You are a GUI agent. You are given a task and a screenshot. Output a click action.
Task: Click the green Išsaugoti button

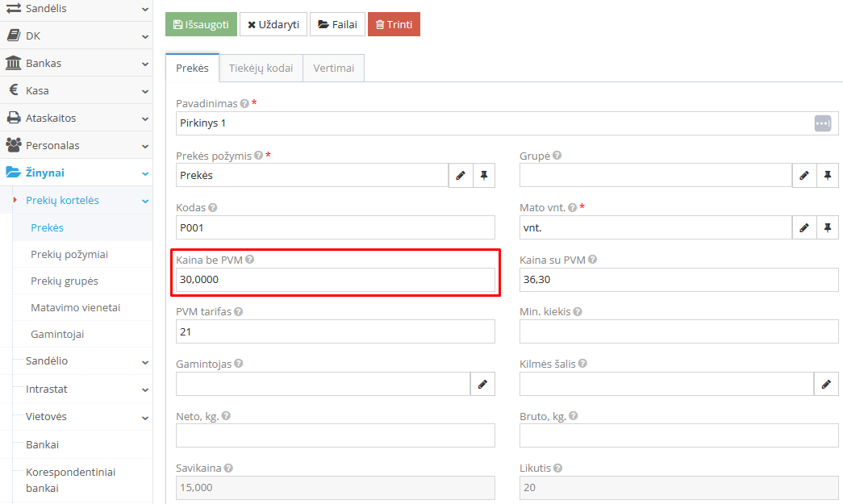click(x=201, y=24)
